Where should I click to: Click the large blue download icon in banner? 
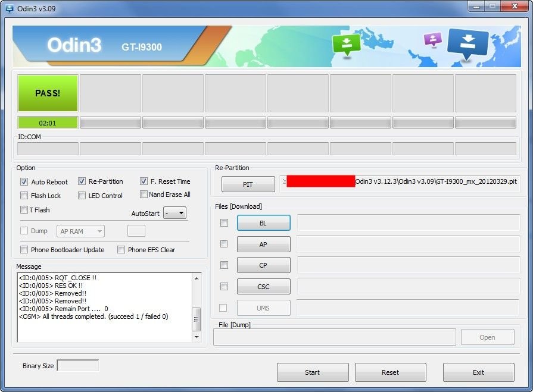tap(468, 44)
